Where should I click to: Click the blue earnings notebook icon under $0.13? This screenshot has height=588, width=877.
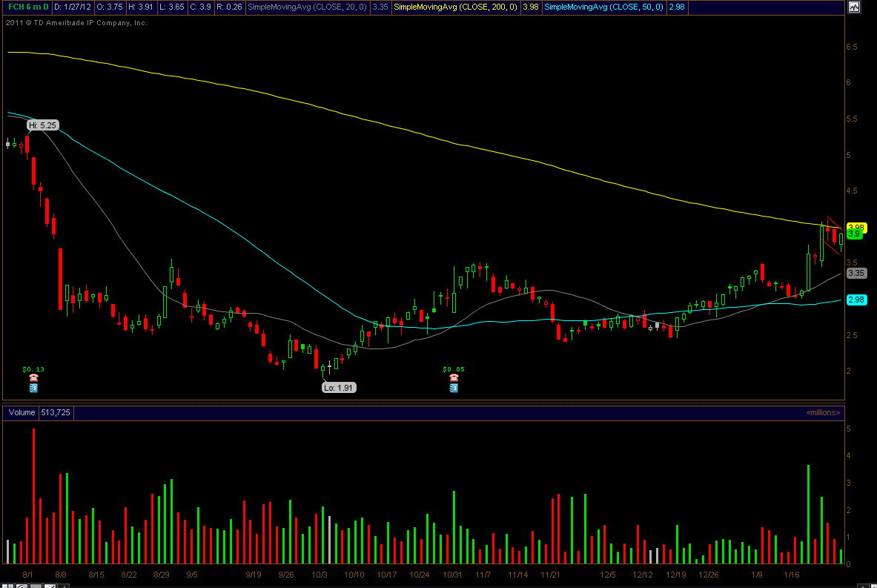pyautogui.click(x=33, y=388)
